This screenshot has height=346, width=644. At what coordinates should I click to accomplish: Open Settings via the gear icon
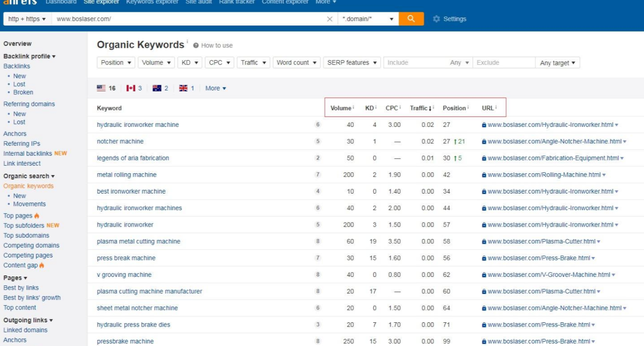coord(436,19)
